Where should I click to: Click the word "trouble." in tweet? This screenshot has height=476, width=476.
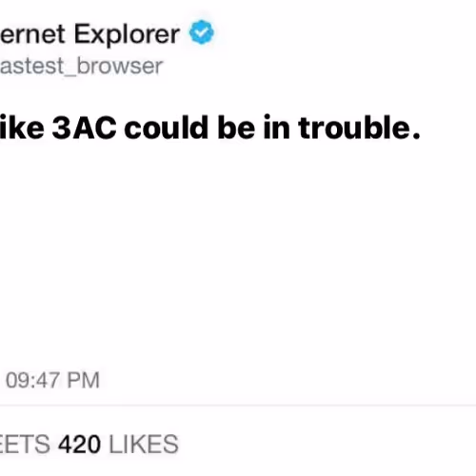click(359, 128)
